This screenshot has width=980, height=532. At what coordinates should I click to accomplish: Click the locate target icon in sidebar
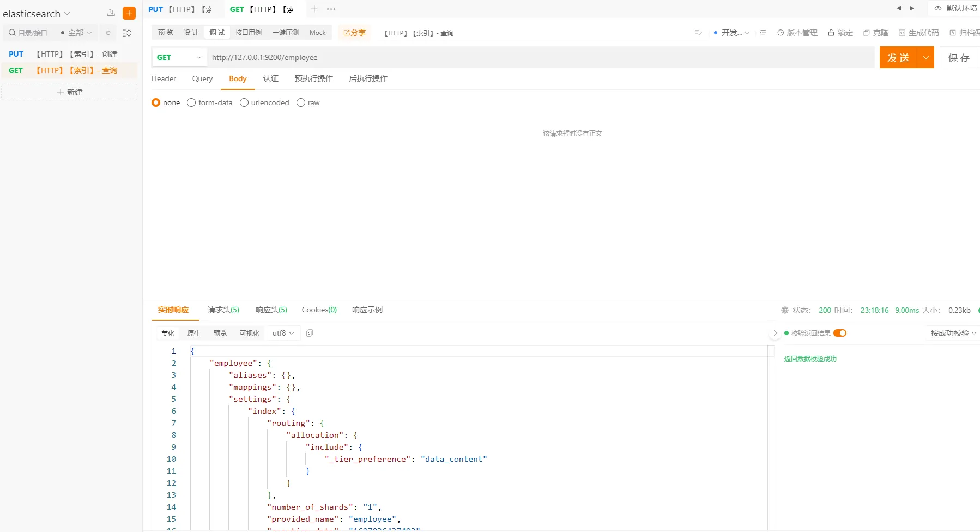[108, 33]
